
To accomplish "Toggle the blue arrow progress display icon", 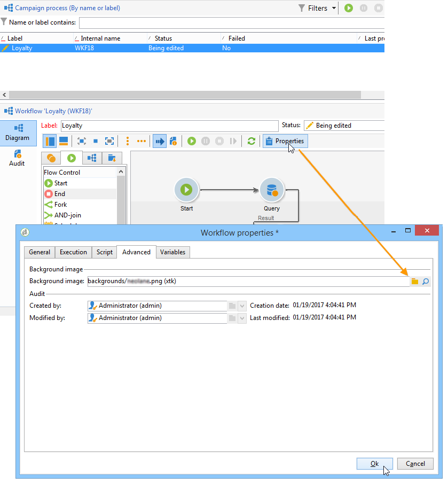I will tap(160, 142).
